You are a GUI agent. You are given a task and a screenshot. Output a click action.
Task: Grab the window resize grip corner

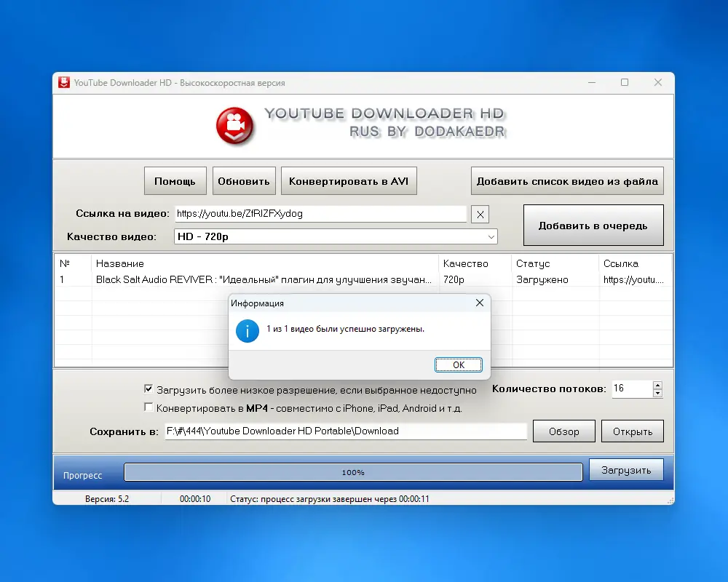(670, 501)
